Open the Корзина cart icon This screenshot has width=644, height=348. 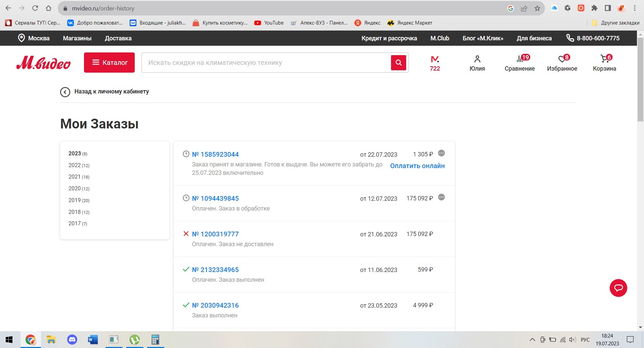tap(604, 63)
